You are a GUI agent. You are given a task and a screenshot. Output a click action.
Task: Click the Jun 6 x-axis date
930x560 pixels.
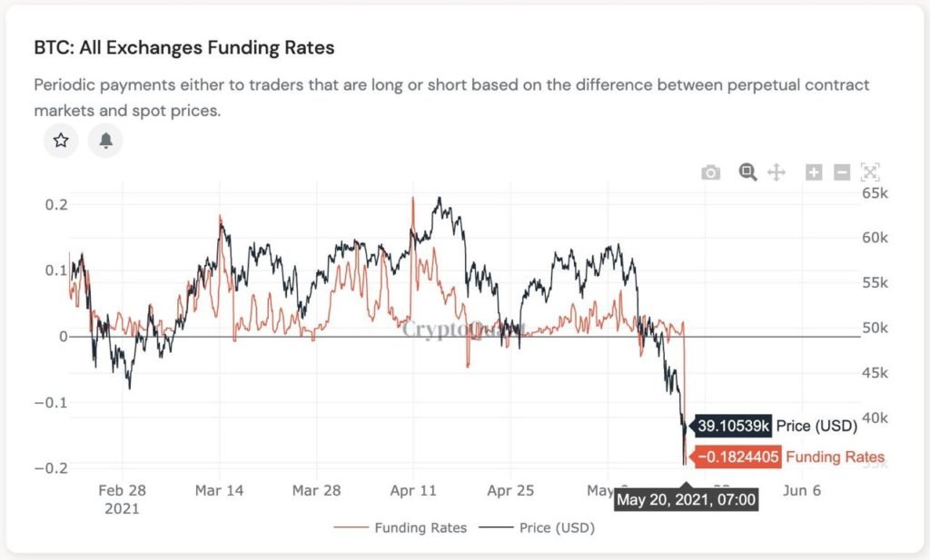(800, 490)
